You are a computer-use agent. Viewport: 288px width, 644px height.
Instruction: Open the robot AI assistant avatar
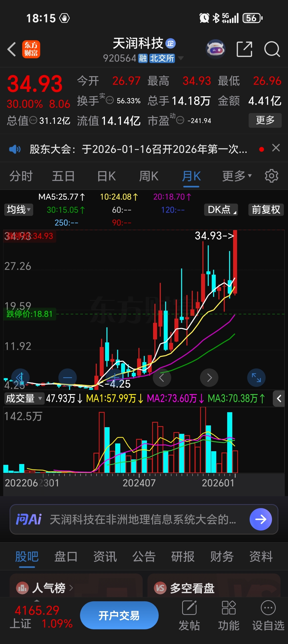click(x=215, y=49)
